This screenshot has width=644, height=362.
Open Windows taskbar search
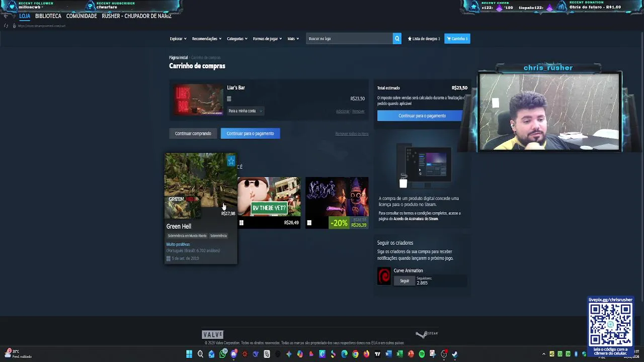[200, 354]
